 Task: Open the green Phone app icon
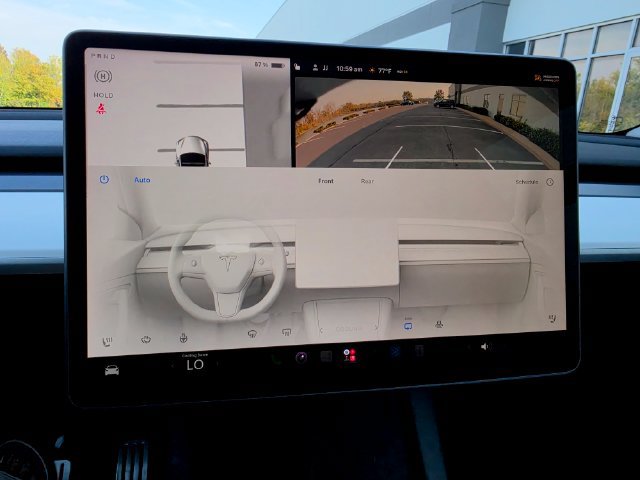click(277, 359)
